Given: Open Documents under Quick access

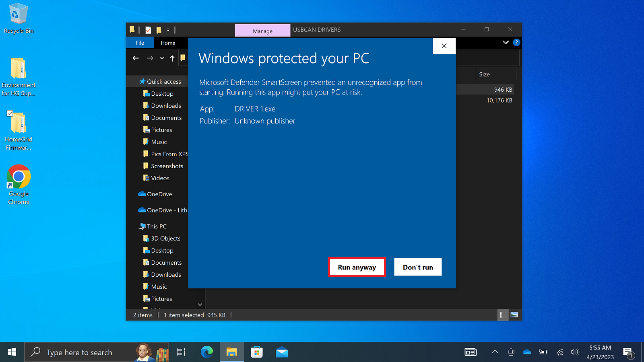Looking at the screenshot, I should 162,117.
